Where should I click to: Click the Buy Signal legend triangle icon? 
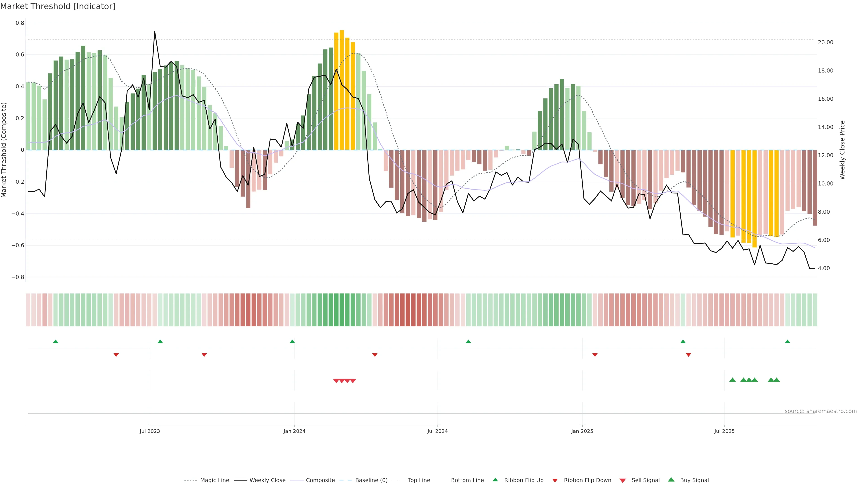coord(671,480)
